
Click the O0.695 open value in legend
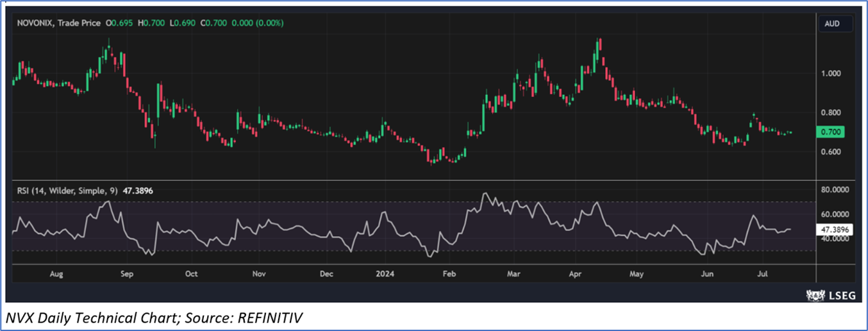click(121, 22)
